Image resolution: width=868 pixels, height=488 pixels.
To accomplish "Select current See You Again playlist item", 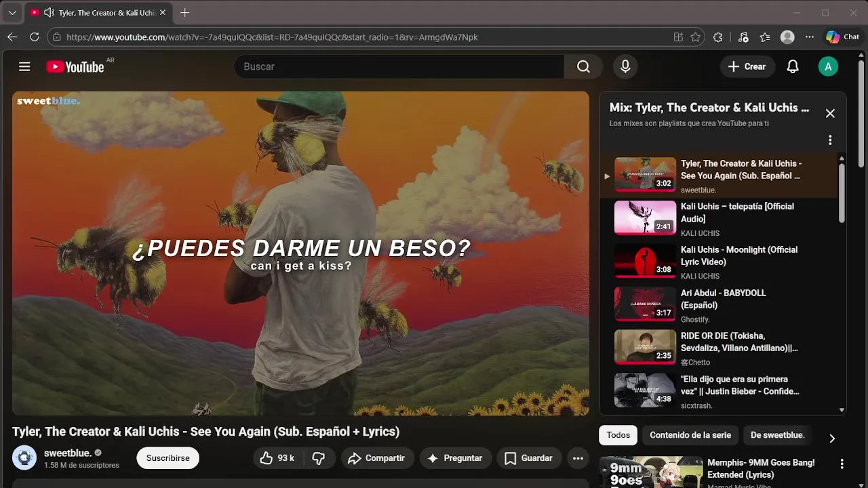I will [719, 176].
